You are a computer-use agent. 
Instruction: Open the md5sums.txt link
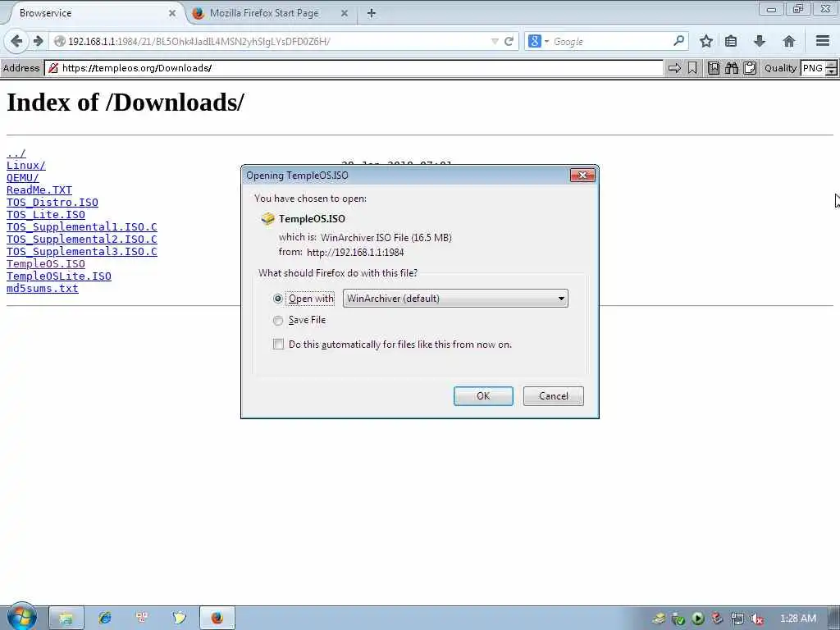43,289
